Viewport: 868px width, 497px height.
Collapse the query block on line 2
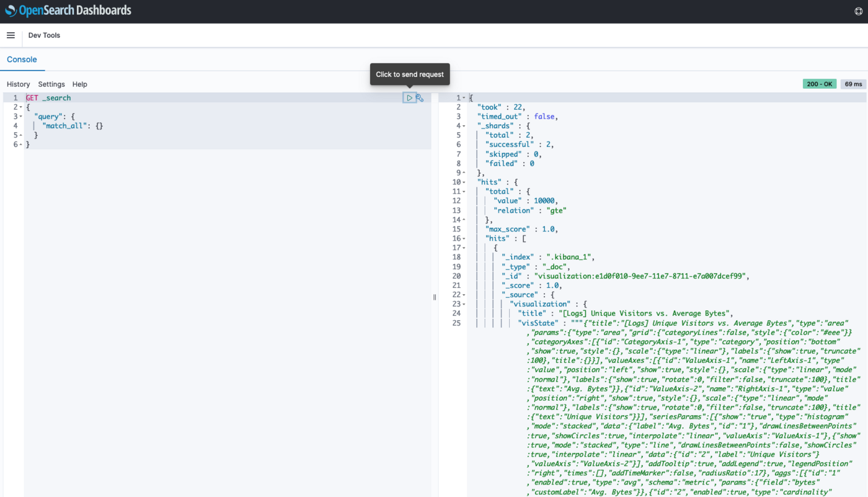tap(20, 107)
